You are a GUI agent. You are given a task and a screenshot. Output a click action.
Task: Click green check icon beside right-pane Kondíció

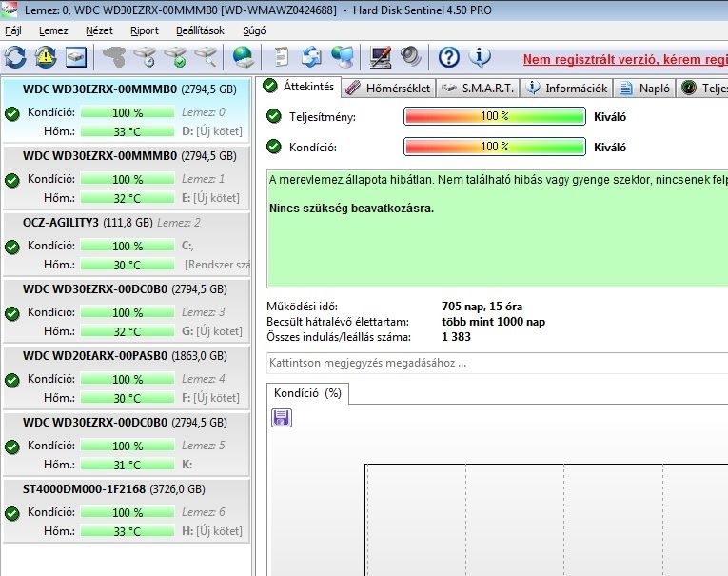274,147
